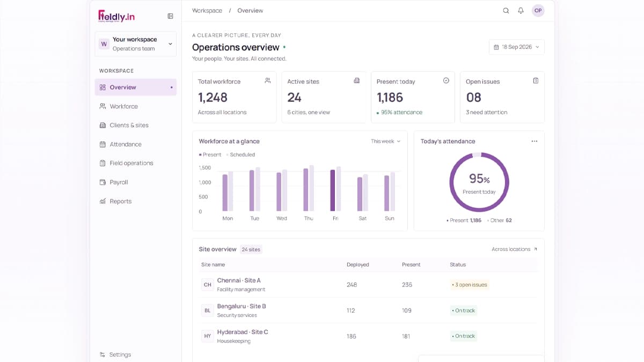This screenshot has width=644, height=362.
Task: Open the Attendance page
Action: [x=136, y=144]
